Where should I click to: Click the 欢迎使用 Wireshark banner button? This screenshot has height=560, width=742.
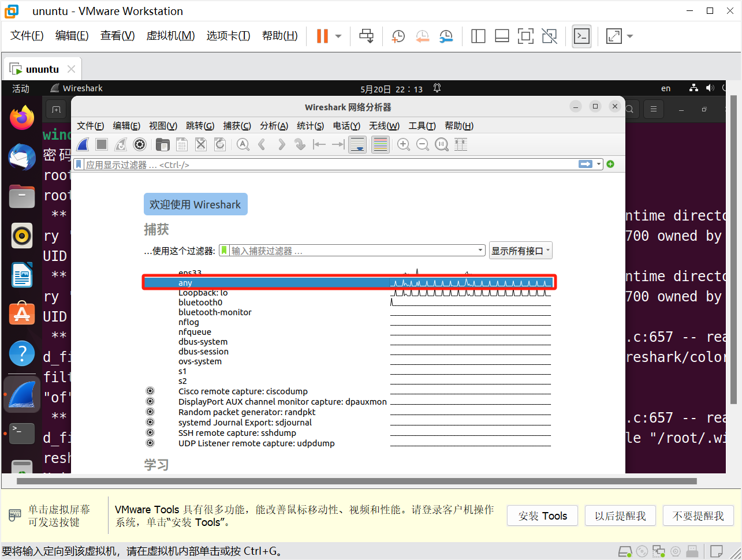pos(196,204)
